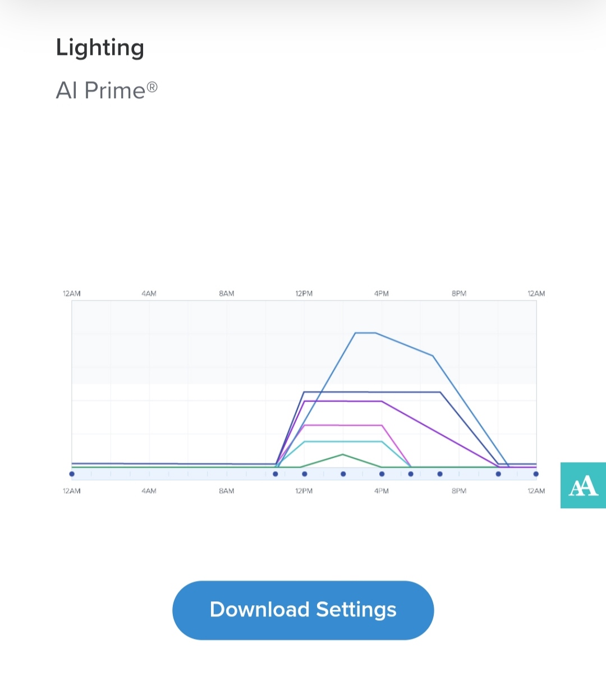Select the timeline marker near 5:30PM

click(x=411, y=474)
